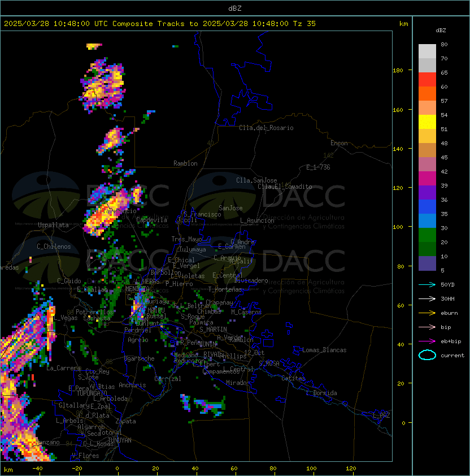This screenshot has height=476, width=470.
Task: Click the Carrizal place label
Action: [x=168, y=379]
